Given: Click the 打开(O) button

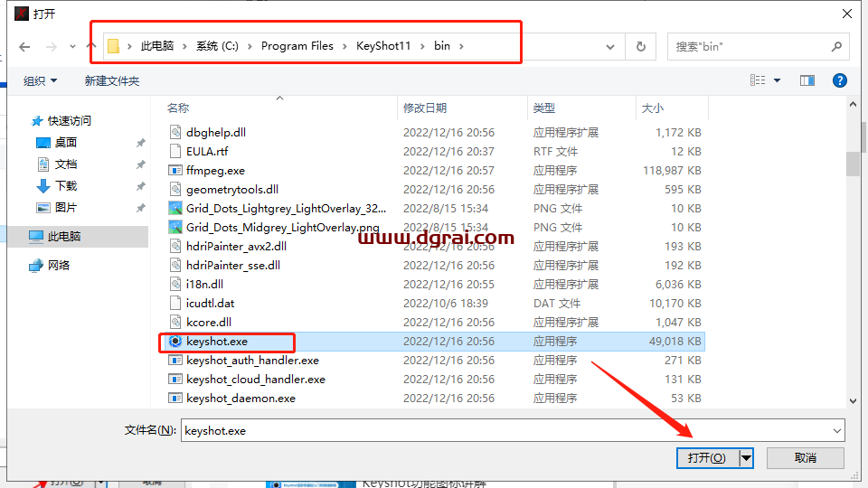Looking at the screenshot, I should (x=707, y=458).
